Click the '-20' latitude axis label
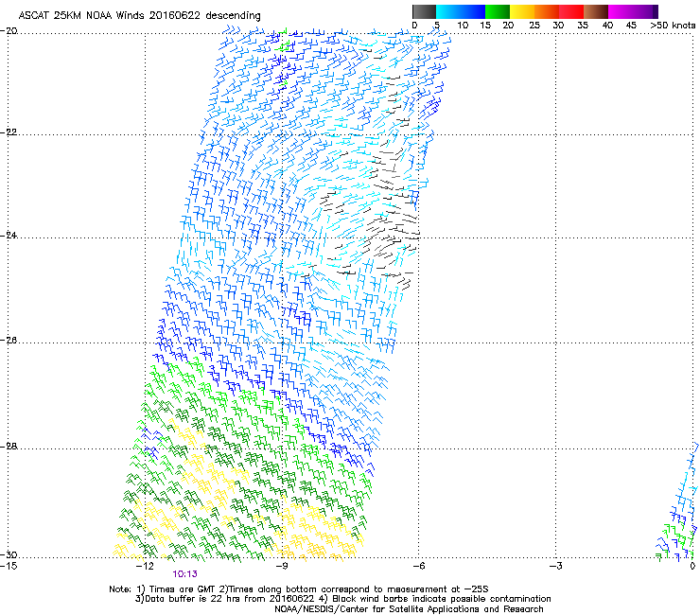Screen dimensions: 700x615 pos(9,31)
